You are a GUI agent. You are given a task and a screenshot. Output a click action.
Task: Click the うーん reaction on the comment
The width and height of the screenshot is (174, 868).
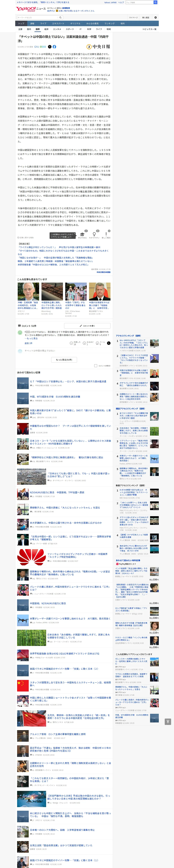coord(101,343)
